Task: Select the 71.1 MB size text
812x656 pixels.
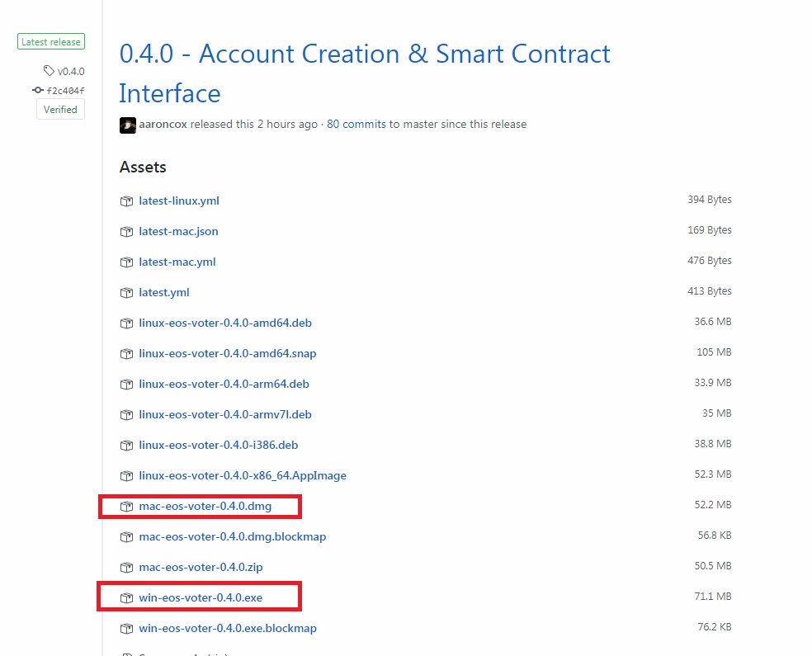Action: click(x=713, y=597)
